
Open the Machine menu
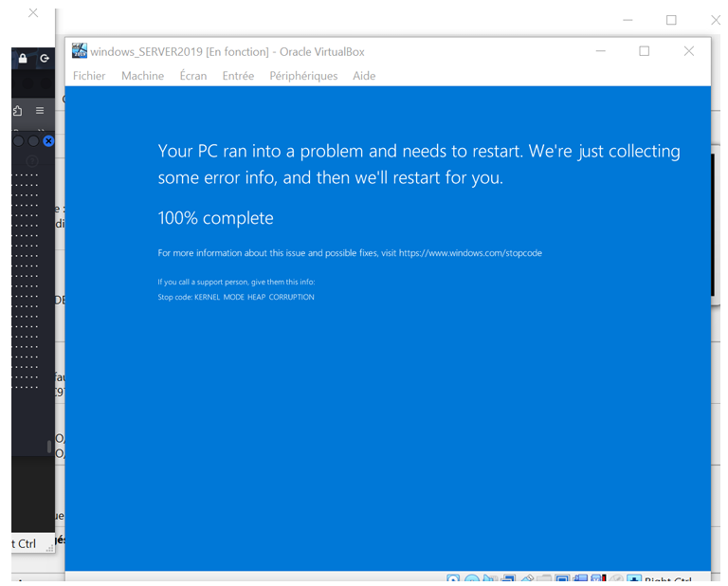point(142,76)
